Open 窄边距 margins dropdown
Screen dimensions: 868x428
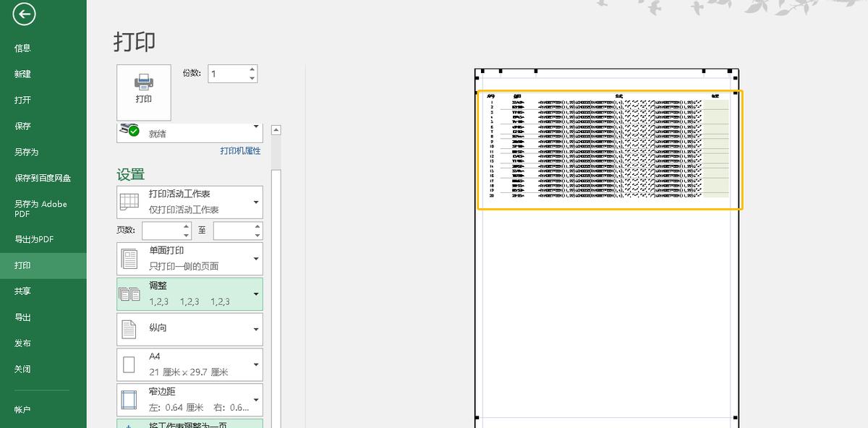(190, 399)
